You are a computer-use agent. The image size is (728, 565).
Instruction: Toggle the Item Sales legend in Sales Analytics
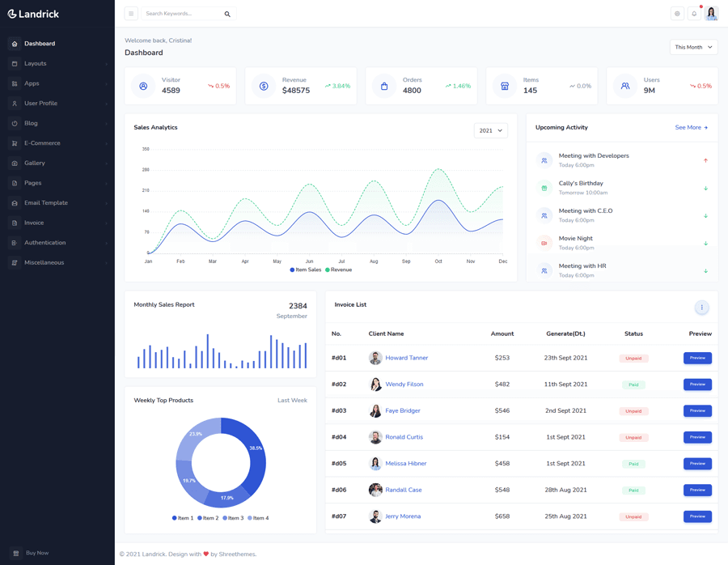tap(307, 270)
